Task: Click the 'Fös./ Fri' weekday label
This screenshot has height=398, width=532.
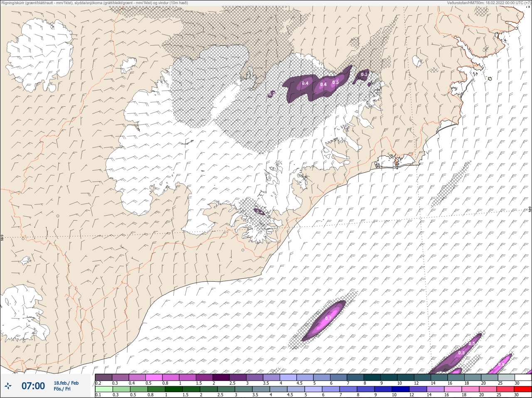Action: [62, 389]
